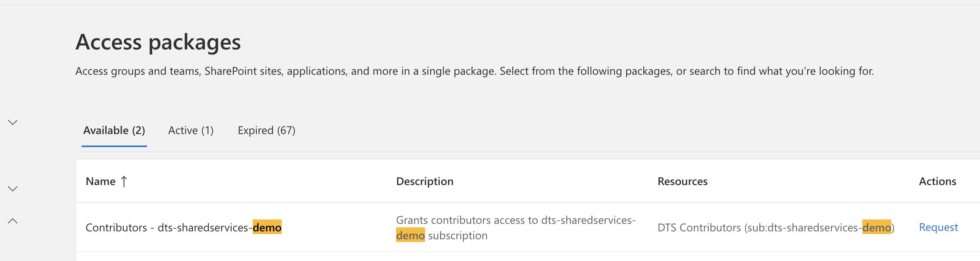
Task: Expand the topmost sidebar down-chevron
Action: pyautogui.click(x=13, y=122)
